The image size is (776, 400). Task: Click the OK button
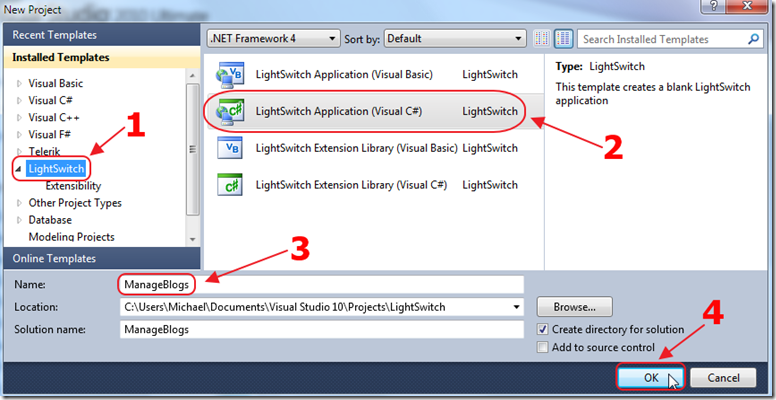[651, 378]
